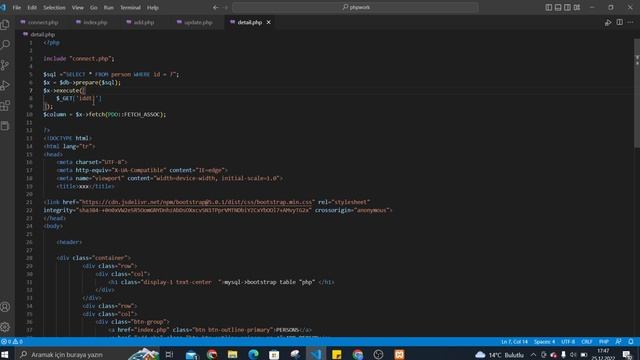Open the Explorer view in activity bar
This screenshot has width=640, height=360.
coord(5,24)
